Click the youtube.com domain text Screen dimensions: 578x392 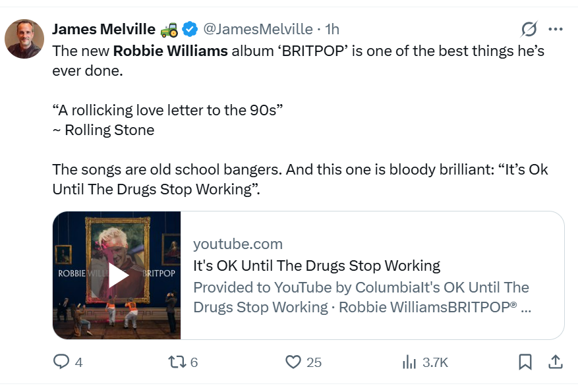237,244
